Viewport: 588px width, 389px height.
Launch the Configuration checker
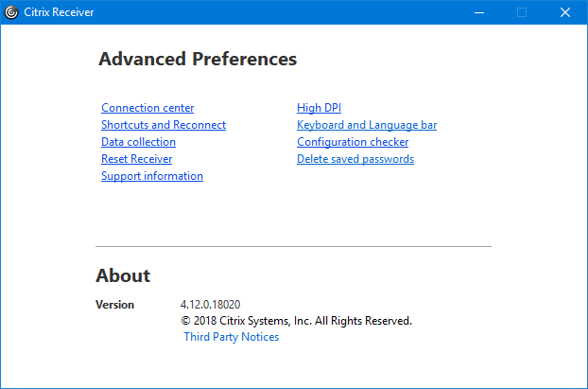coord(353,142)
